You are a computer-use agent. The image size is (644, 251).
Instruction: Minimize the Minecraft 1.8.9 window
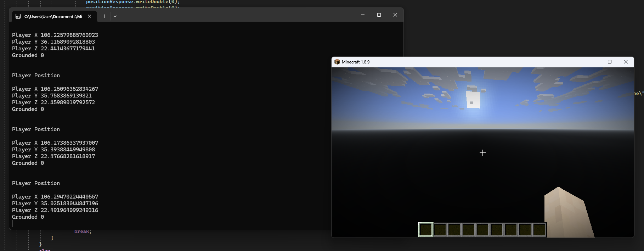(x=594, y=62)
